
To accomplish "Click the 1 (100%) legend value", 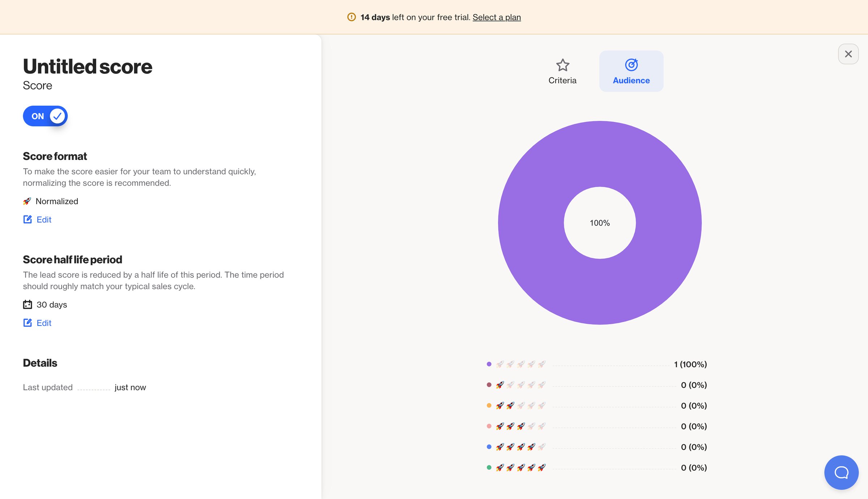I will [x=690, y=364].
